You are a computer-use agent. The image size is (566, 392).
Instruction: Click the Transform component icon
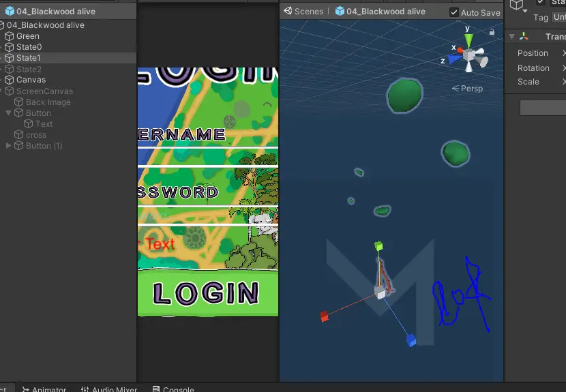tap(524, 37)
